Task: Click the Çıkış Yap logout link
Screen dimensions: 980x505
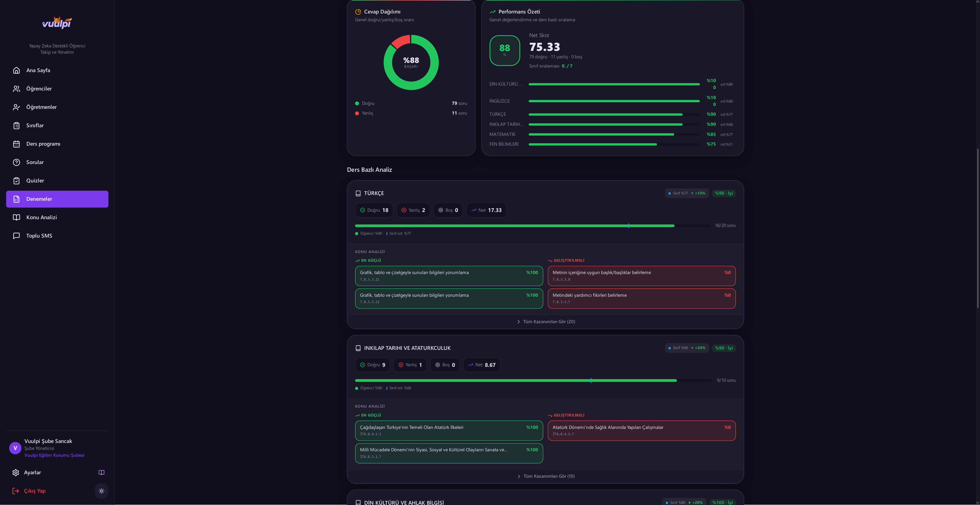Action: [34, 491]
